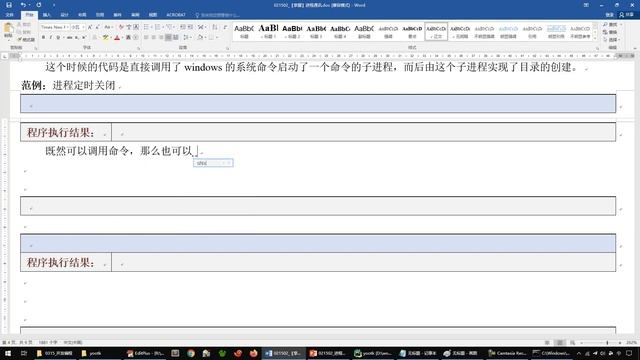Viewport: 640px width, 360px height.
Task: Click the Multilevel list icon
Action: tap(170, 27)
